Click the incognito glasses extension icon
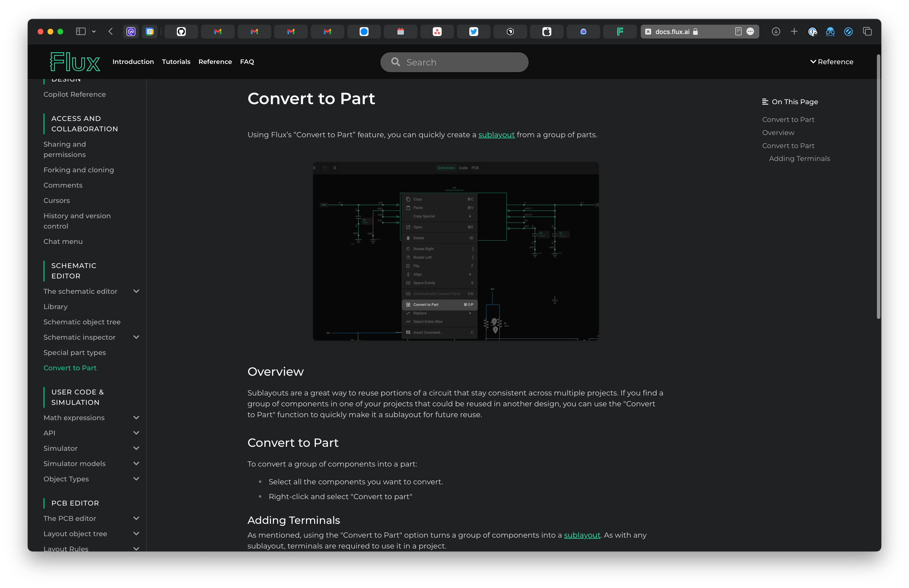 click(x=830, y=31)
